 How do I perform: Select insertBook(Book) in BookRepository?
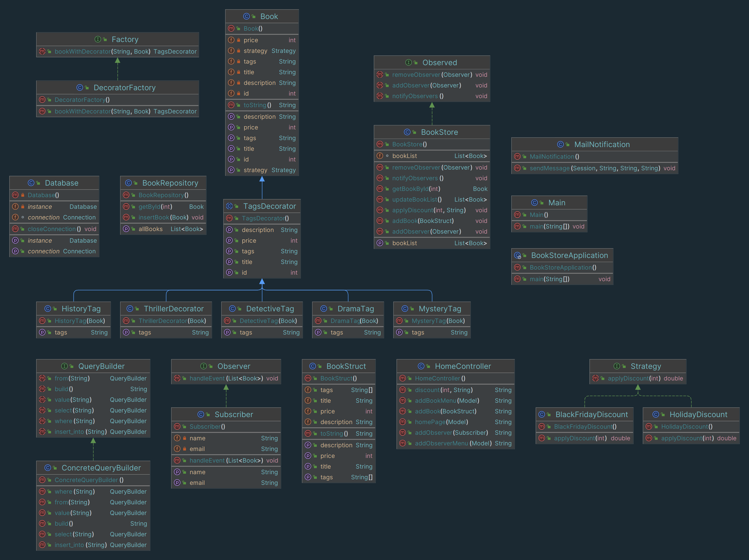coord(163,218)
